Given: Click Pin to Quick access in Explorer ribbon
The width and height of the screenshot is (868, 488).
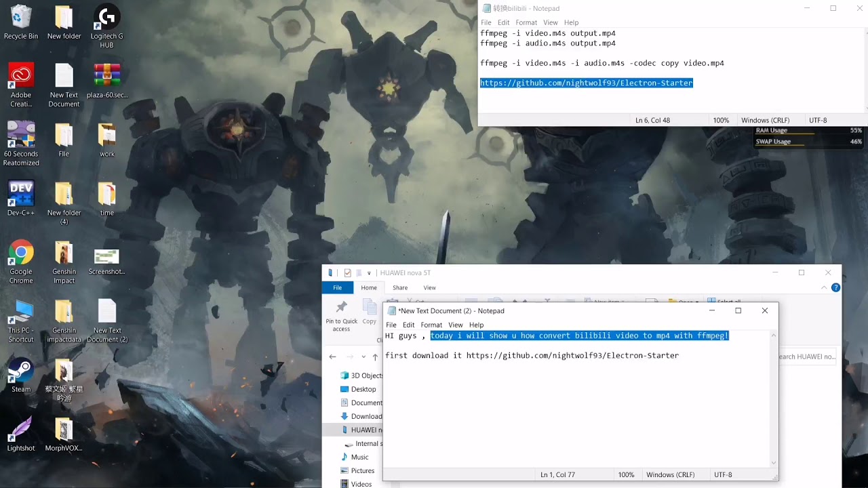Looking at the screenshot, I should tap(341, 316).
